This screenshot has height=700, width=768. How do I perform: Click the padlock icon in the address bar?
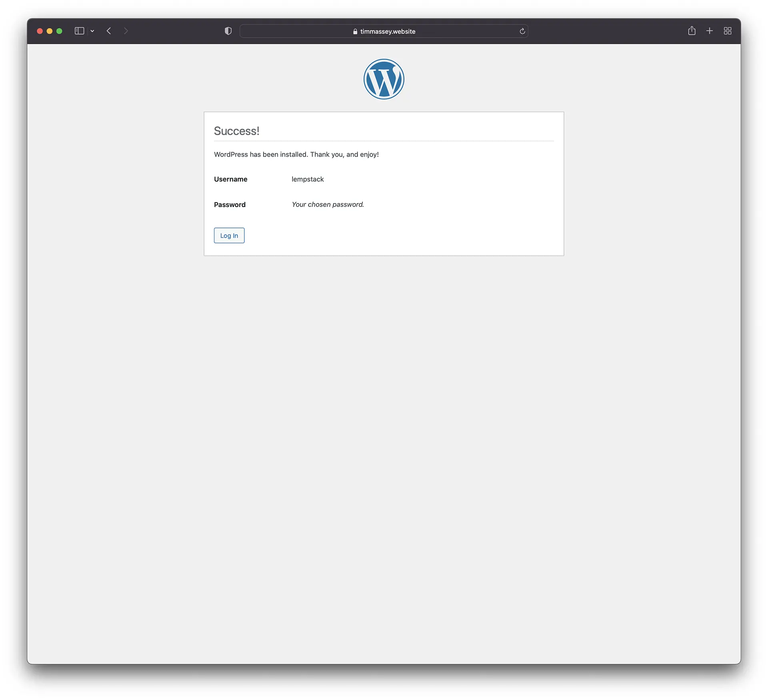[x=355, y=31]
